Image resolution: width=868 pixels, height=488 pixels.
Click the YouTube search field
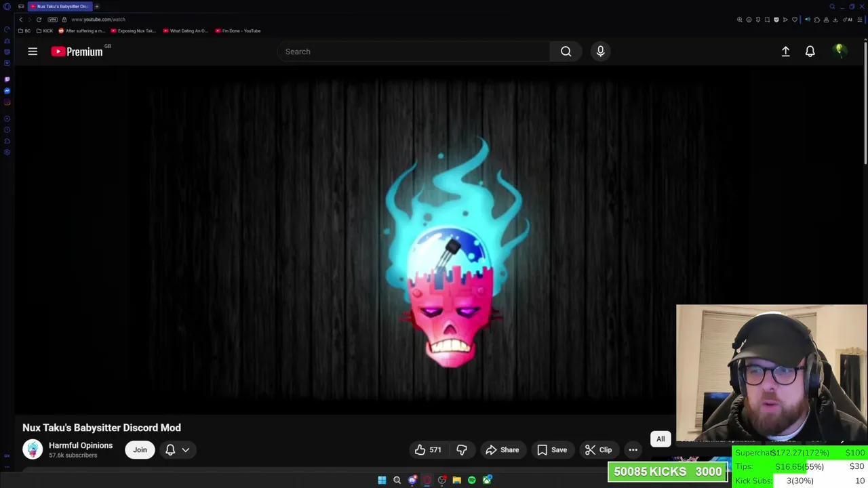(414, 52)
